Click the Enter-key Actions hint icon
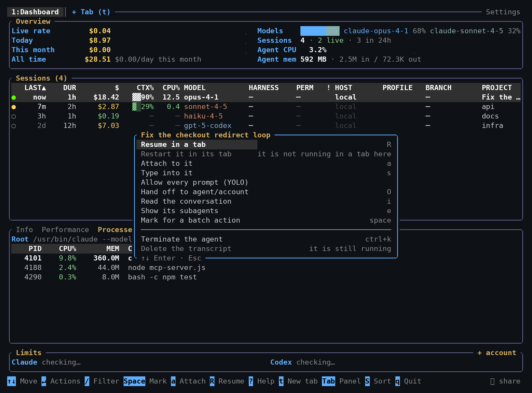 pos(44,381)
